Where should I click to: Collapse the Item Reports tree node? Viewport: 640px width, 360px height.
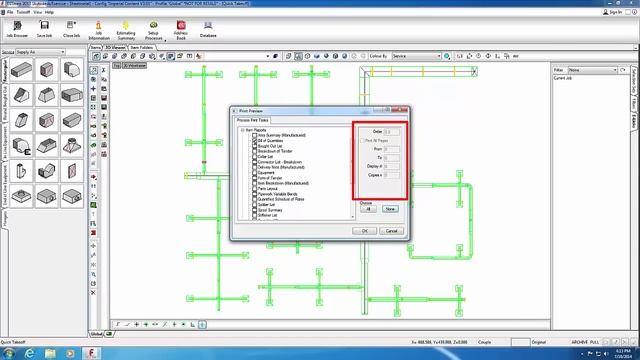242,130
